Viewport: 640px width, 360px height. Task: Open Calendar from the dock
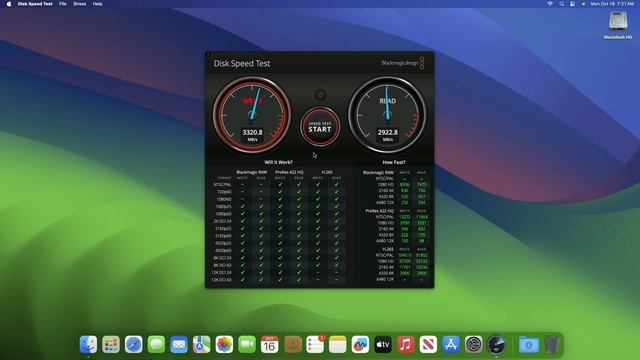tap(270, 344)
